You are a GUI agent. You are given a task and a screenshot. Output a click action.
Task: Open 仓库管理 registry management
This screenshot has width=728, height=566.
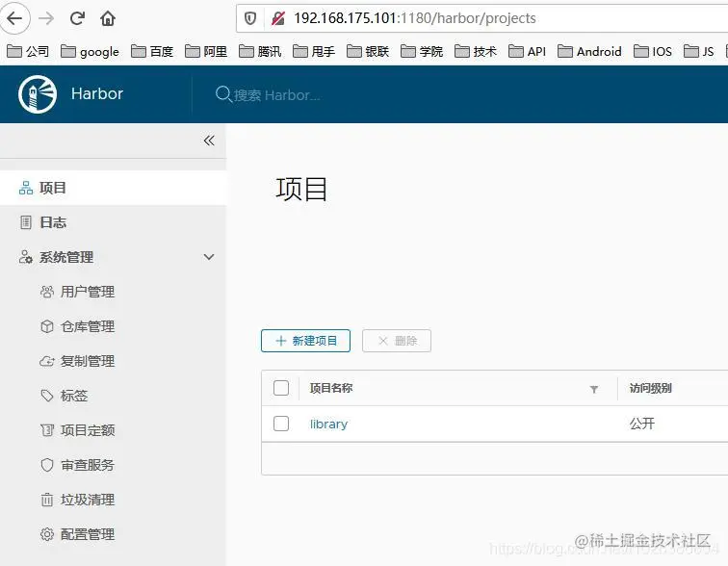(x=88, y=326)
